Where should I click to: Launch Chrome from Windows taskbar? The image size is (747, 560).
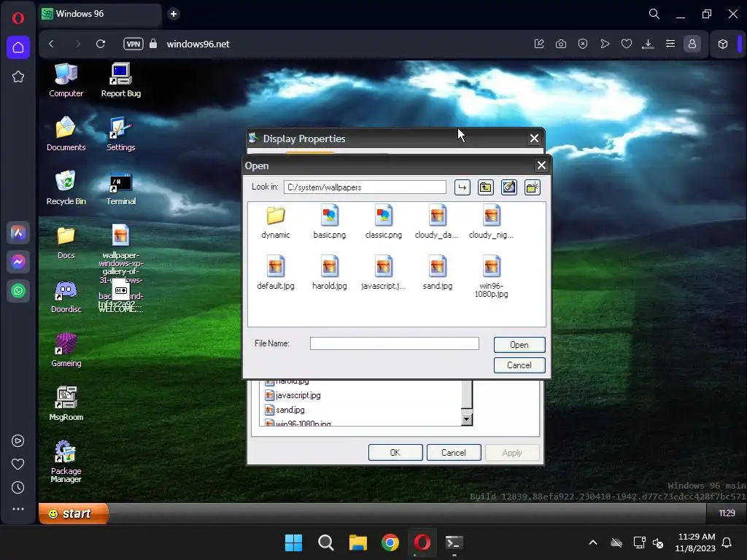coord(390,542)
